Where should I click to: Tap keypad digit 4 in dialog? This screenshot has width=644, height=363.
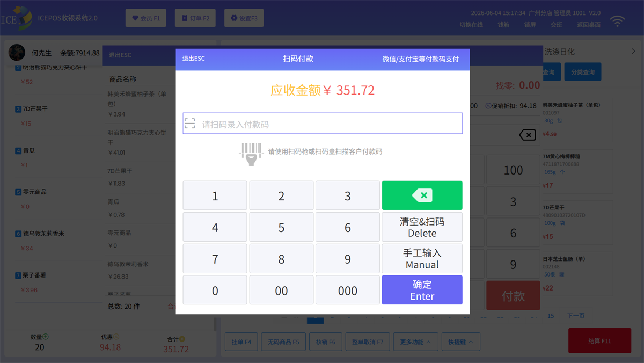[x=215, y=227]
